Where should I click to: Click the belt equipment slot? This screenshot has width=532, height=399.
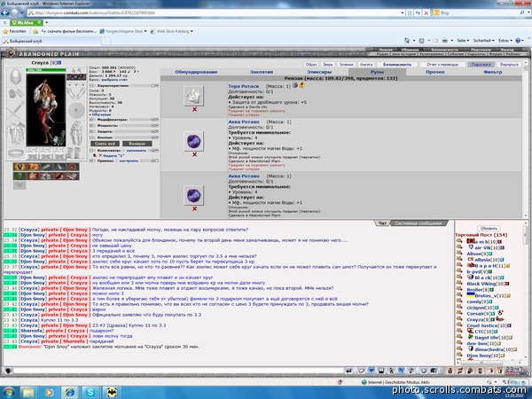[16, 153]
